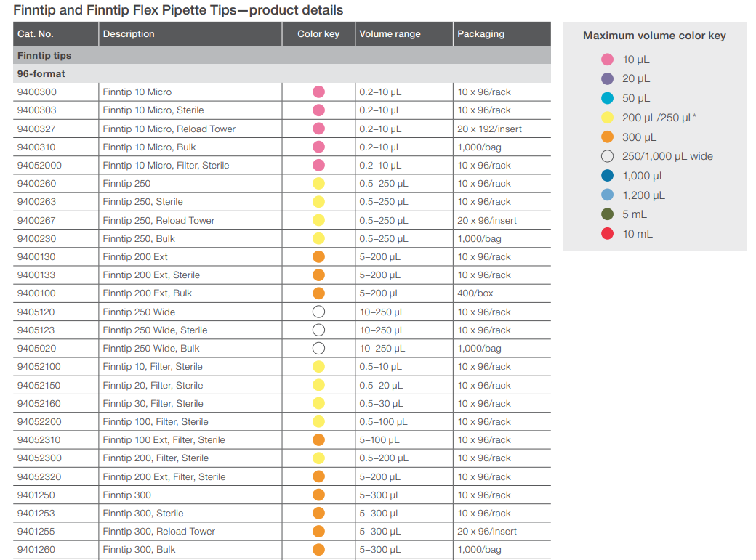Click orange dot for Finntip 300, Bulk

(x=318, y=549)
